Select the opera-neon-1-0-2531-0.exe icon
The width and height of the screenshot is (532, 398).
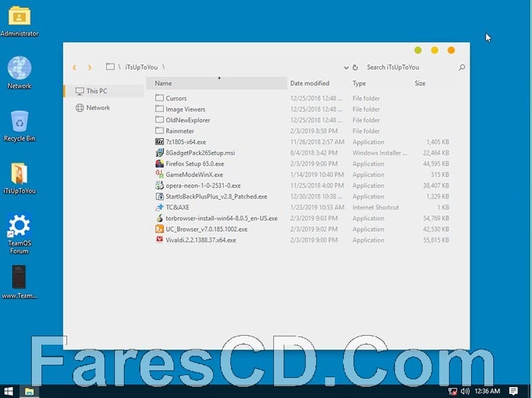(160, 186)
